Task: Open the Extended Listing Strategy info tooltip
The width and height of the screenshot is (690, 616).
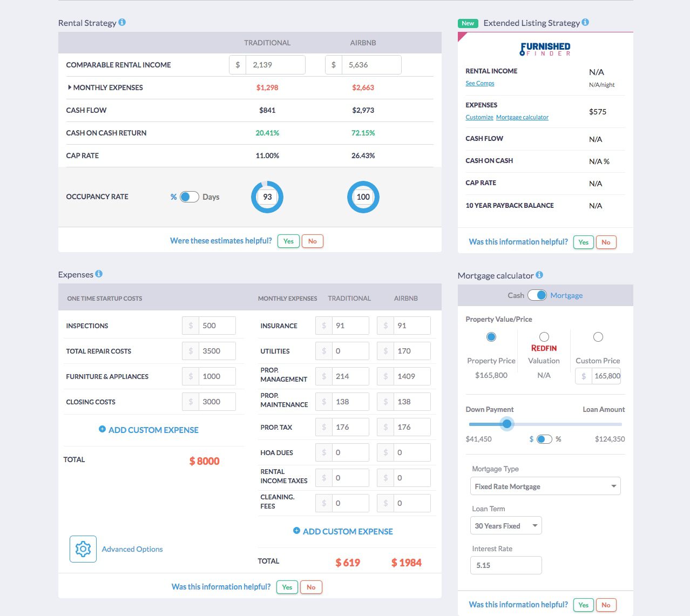Action: (585, 23)
